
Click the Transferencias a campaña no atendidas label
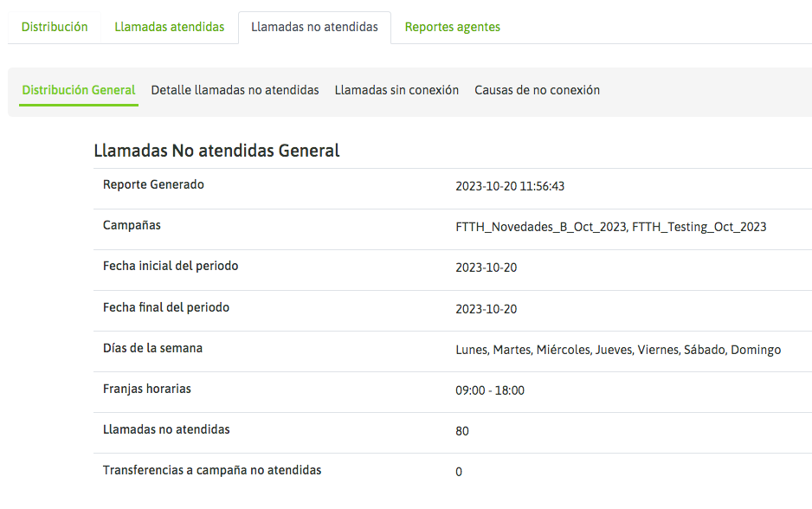212,470
